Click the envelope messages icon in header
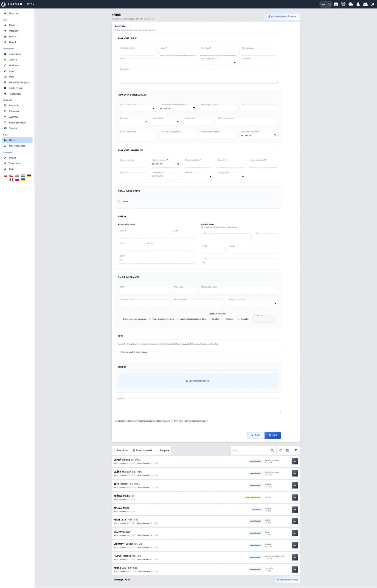The height and width of the screenshot is (588, 377). click(x=365, y=4)
